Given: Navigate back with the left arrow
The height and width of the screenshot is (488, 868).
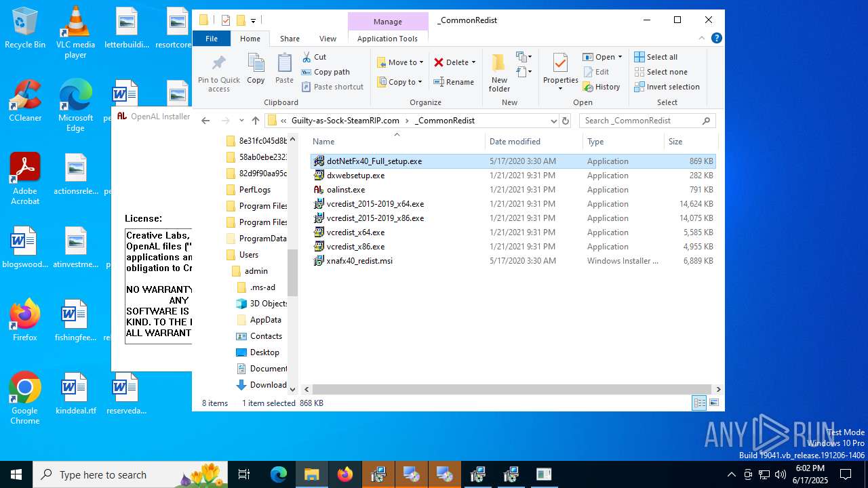Looking at the screenshot, I should click(205, 121).
